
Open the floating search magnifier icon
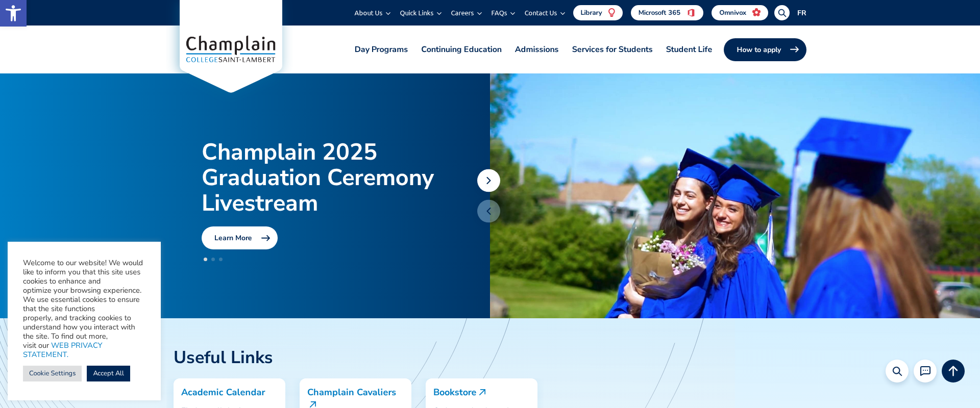coord(897,371)
